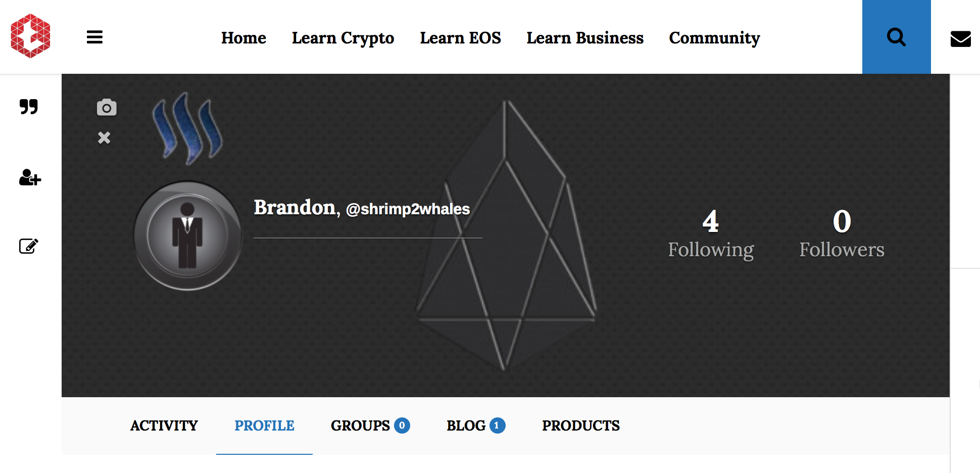This screenshot has width=980, height=473.
Task: Open messages via the envelope icon
Action: pos(961,38)
